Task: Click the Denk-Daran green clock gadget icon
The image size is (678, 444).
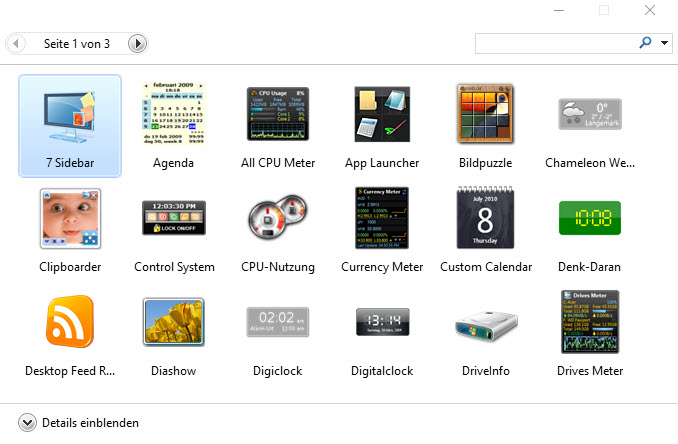Action: point(590,218)
